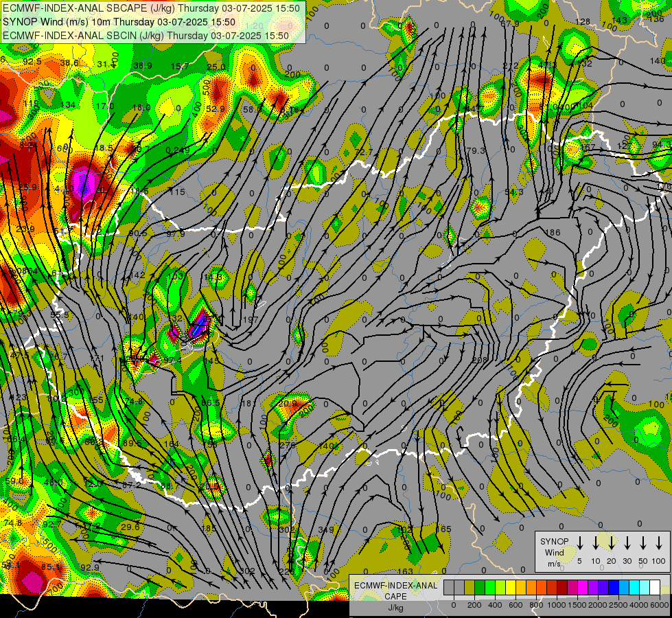Click the '54.3' value on the map
The image size is (672, 618).
[514, 192]
